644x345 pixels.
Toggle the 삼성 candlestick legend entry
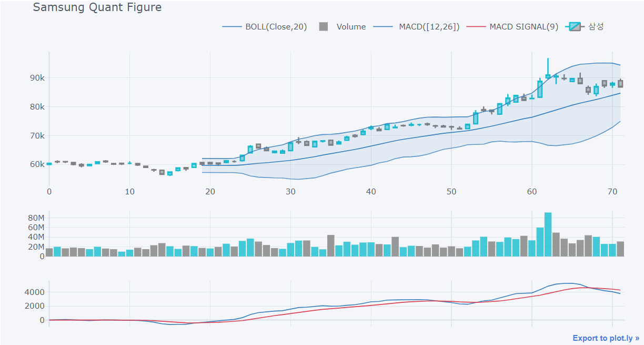pyautogui.click(x=584, y=26)
